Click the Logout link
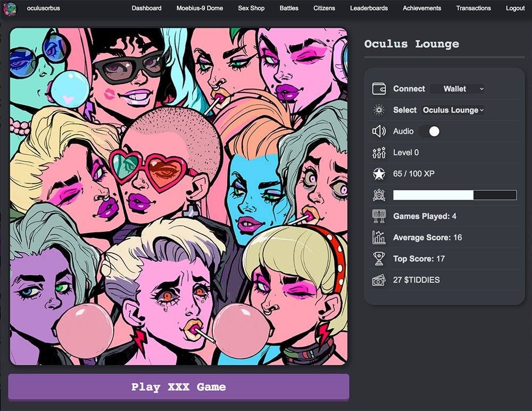The height and width of the screenshot is (411, 532). [x=514, y=8]
